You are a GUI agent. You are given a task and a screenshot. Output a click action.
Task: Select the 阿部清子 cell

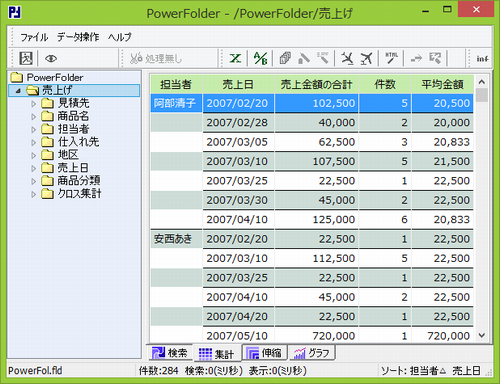click(176, 103)
